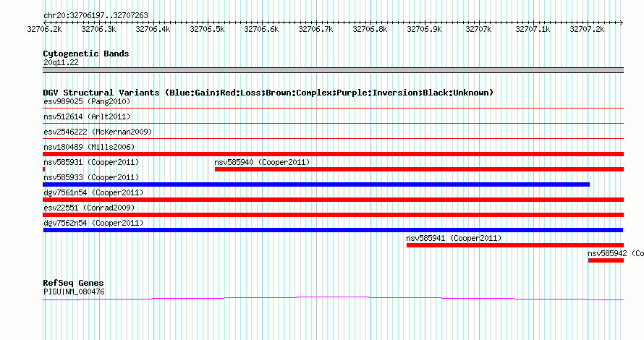The height and width of the screenshot is (340, 644).
Task: Open the RefSeq Genes track title
Action: click(73, 283)
